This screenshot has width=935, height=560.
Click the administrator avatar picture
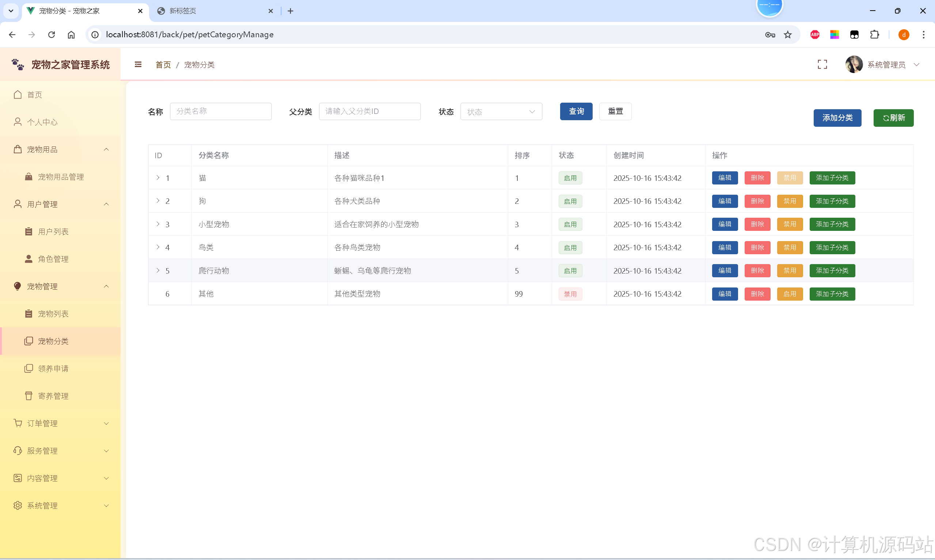point(854,65)
